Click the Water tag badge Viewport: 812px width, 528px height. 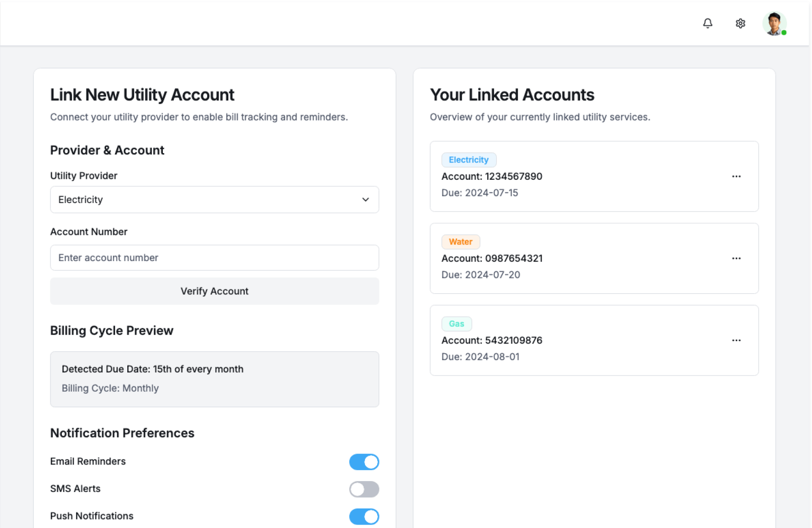[x=461, y=242]
